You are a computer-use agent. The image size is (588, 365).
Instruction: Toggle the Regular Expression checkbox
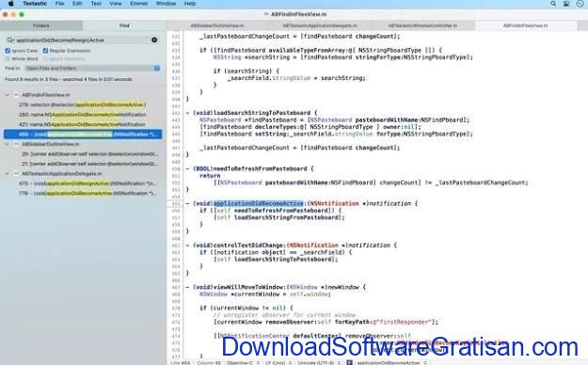pyautogui.click(x=45, y=51)
